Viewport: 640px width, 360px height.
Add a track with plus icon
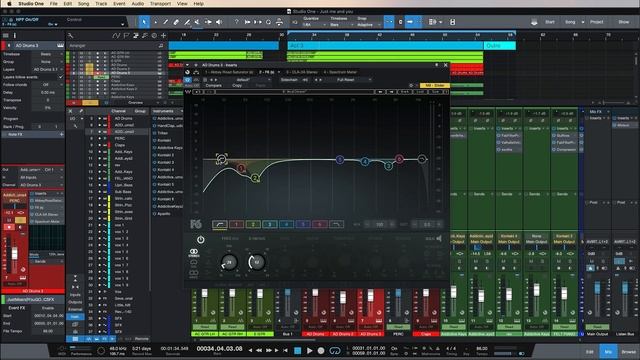[x=163, y=36]
